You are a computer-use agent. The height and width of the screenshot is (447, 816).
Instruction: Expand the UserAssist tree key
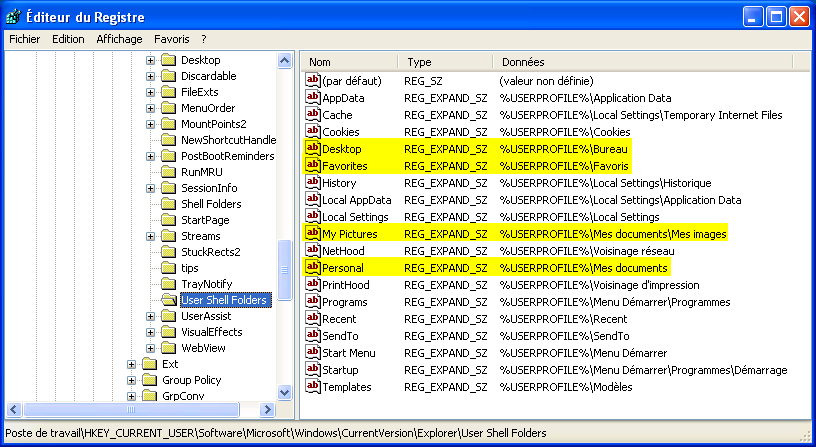tap(150, 316)
